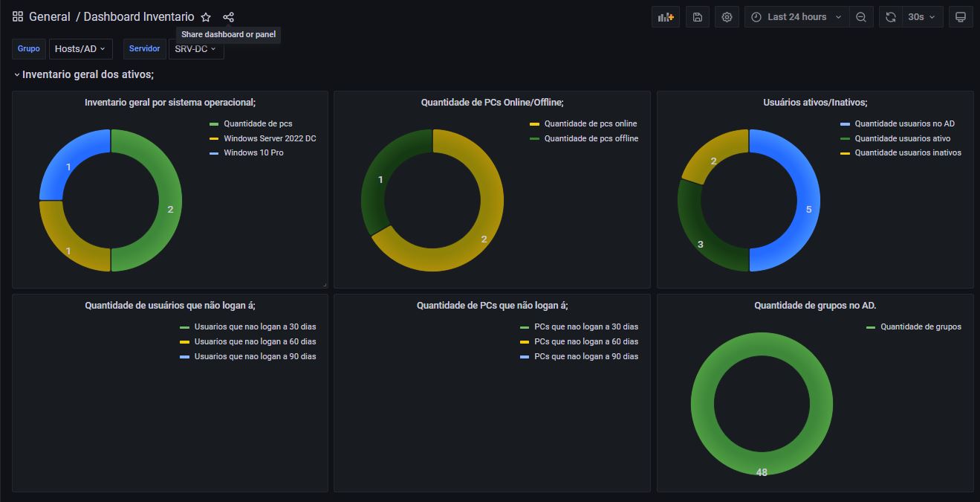Save the dashboard with the disk icon

tap(697, 17)
